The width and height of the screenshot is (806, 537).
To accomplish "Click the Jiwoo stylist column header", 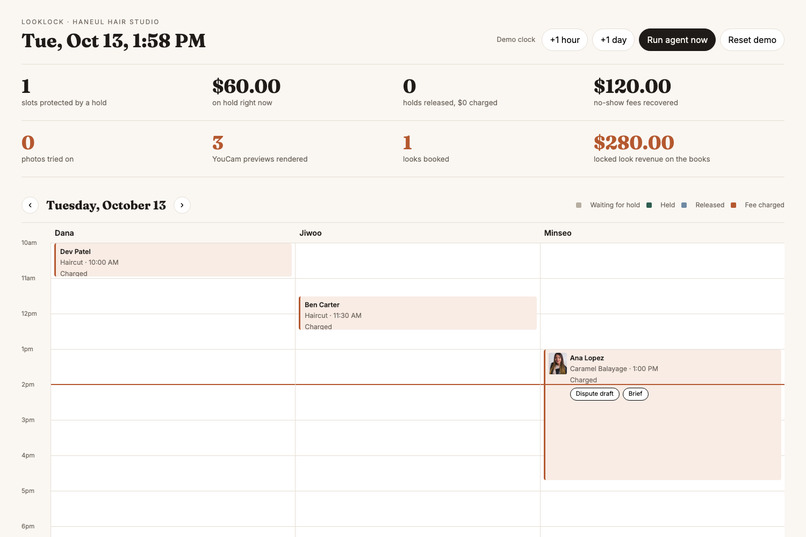I will click(310, 233).
